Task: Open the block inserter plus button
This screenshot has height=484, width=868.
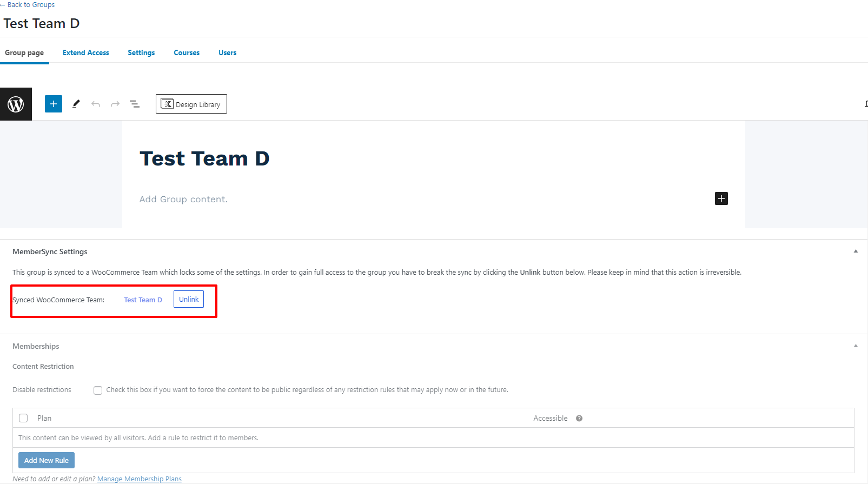Action: point(54,104)
